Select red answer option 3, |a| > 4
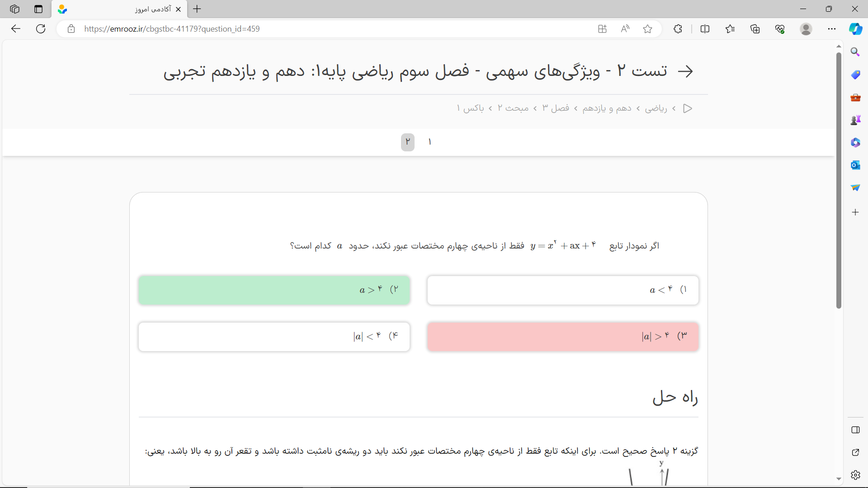This screenshot has height=488, width=868. pos(563,337)
